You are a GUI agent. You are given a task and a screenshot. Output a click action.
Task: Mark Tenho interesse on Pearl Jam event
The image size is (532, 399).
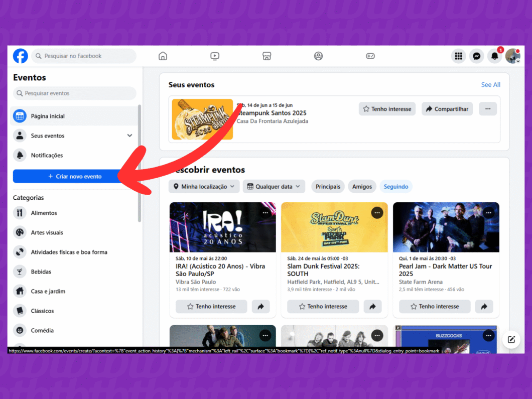(x=435, y=306)
